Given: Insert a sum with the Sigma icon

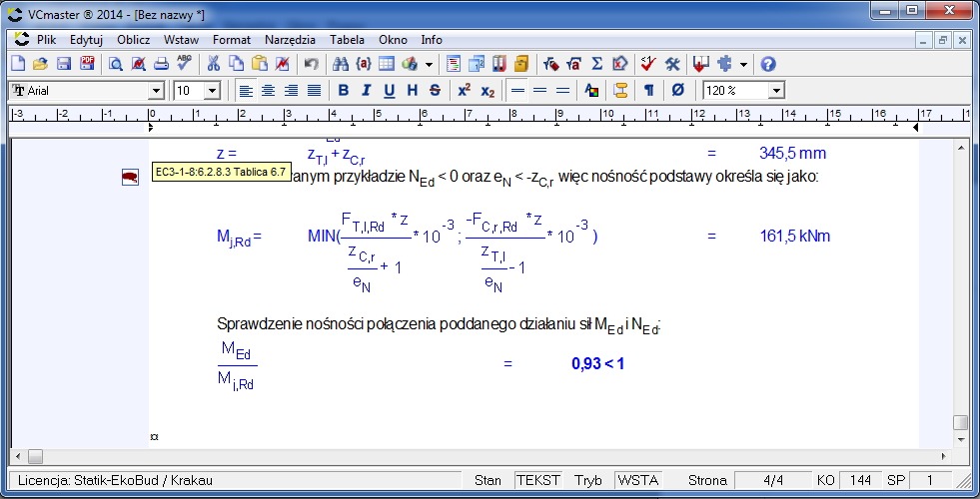Looking at the screenshot, I should [597, 64].
